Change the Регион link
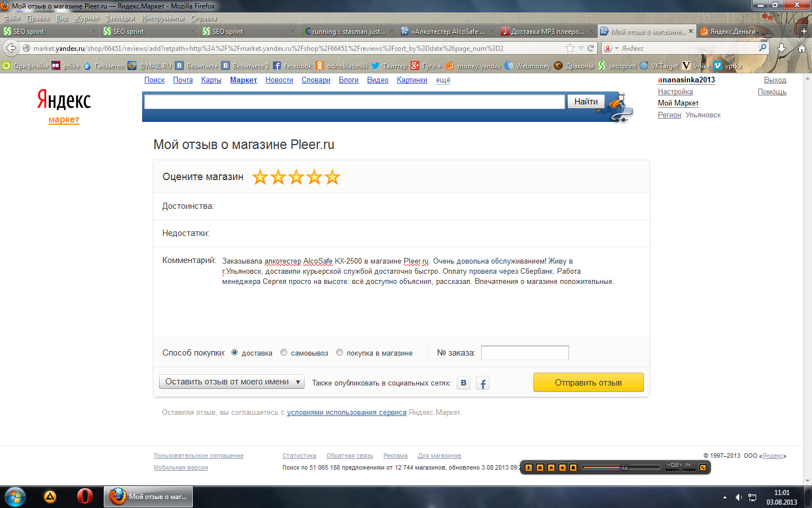The width and height of the screenshot is (812, 508). [670, 115]
